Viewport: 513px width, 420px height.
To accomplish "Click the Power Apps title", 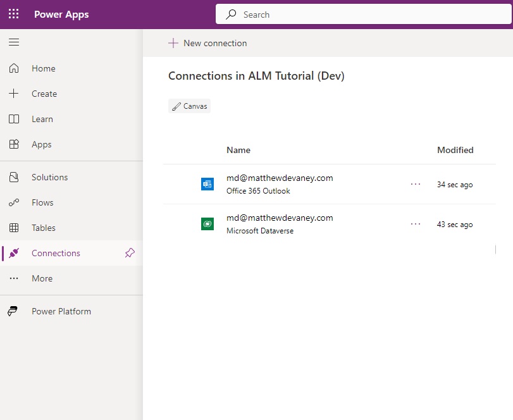I will pyautogui.click(x=61, y=15).
